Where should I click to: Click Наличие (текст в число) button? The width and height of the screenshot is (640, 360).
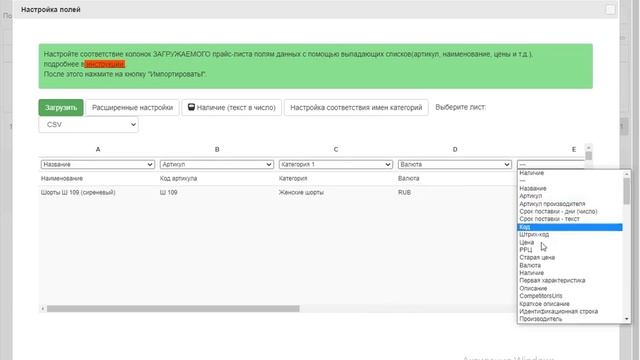(231, 108)
